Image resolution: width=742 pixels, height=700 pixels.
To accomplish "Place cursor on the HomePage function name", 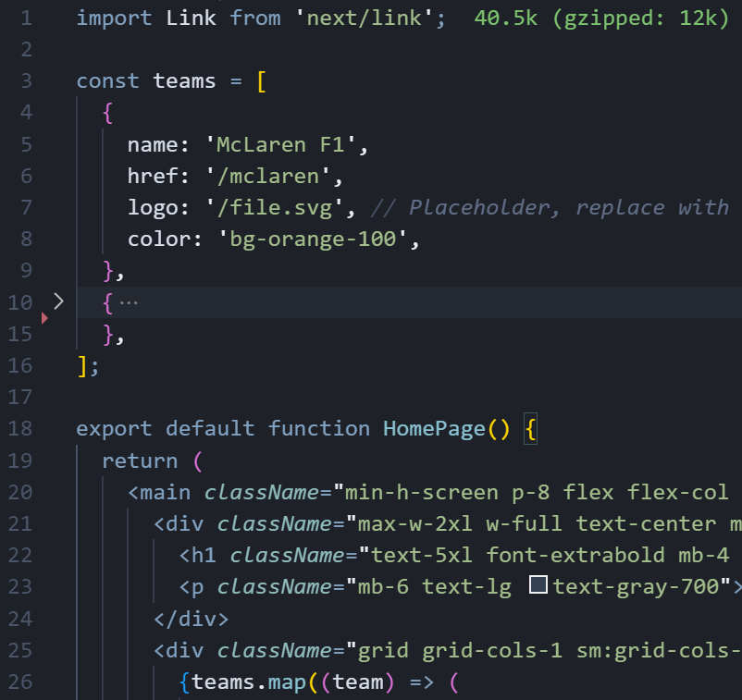I will [x=434, y=428].
